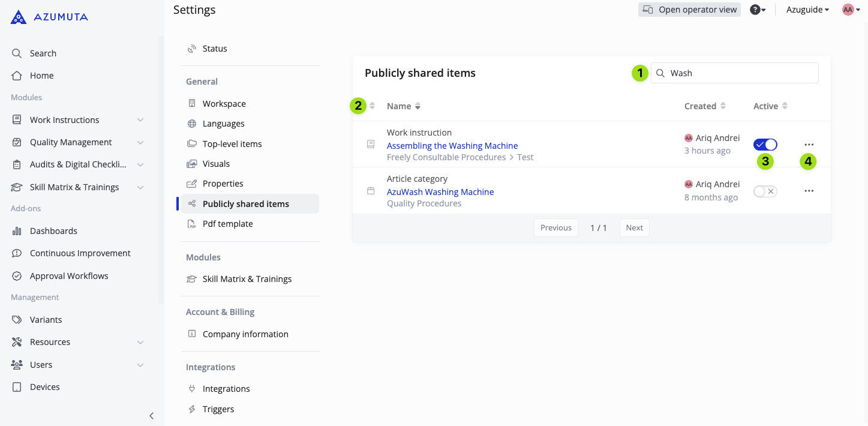The image size is (868, 426).
Task: Open the Azuguide workspace dropdown
Action: coord(807,10)
